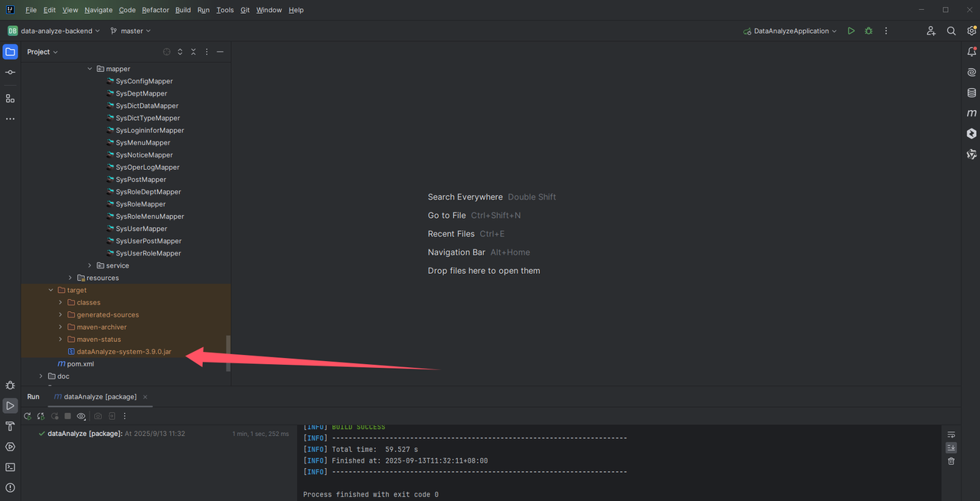Screen dimensions: 980x501
Task: Run the DataAnalyzeApplication with the green arrow
Action: coord(851,31)
